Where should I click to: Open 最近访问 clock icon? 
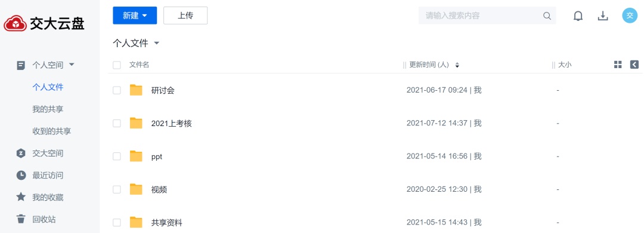[21, 176]
